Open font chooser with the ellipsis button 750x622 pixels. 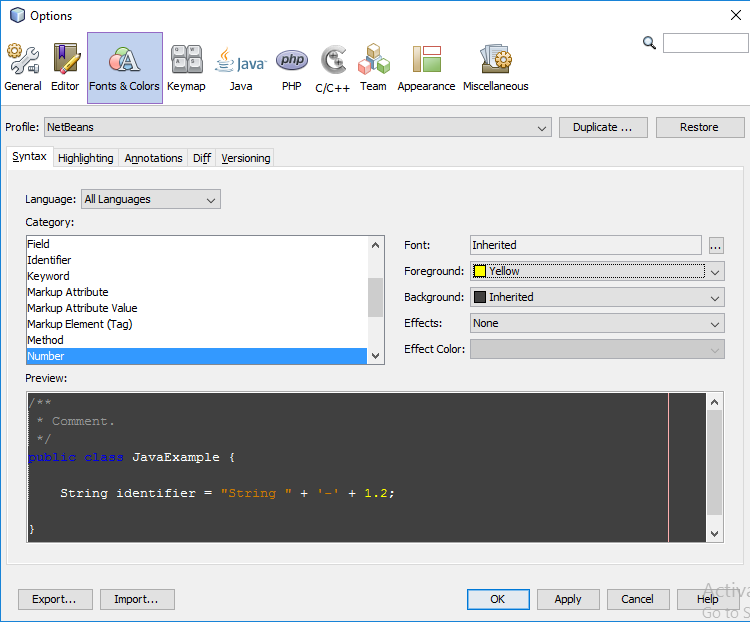coord(716,245)
